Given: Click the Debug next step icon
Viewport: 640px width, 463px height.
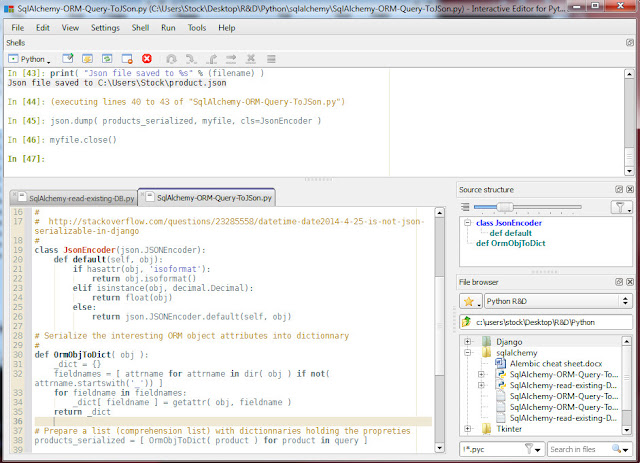Looking at the screenshot, I should point(171,59).
